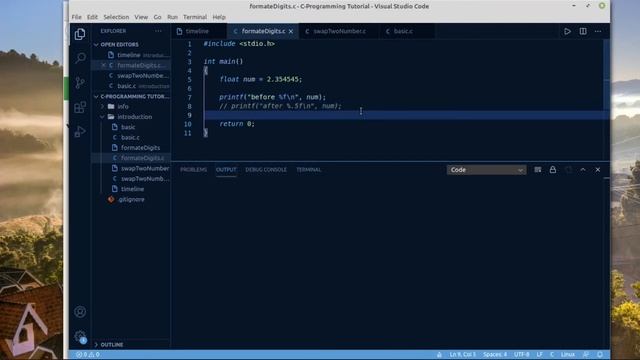Open Source Control view in activity bar
The image size is (640, 360).
coord(80,82)
